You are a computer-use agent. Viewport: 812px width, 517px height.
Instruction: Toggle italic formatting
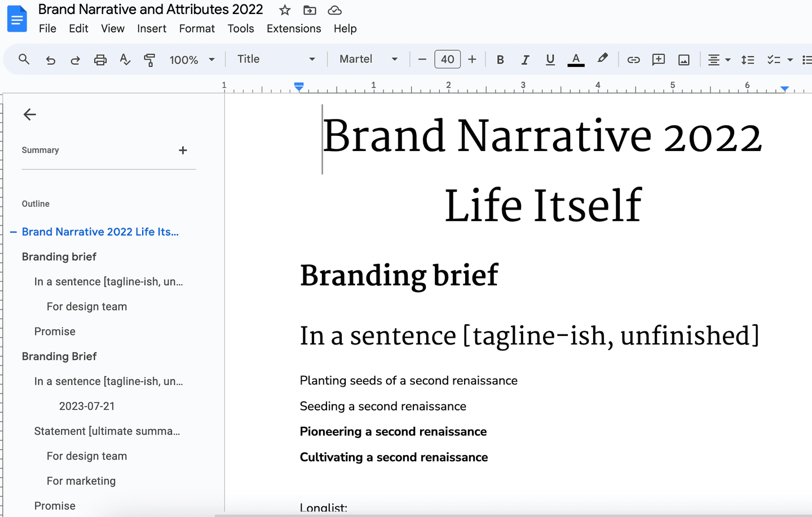click(525, 59)
